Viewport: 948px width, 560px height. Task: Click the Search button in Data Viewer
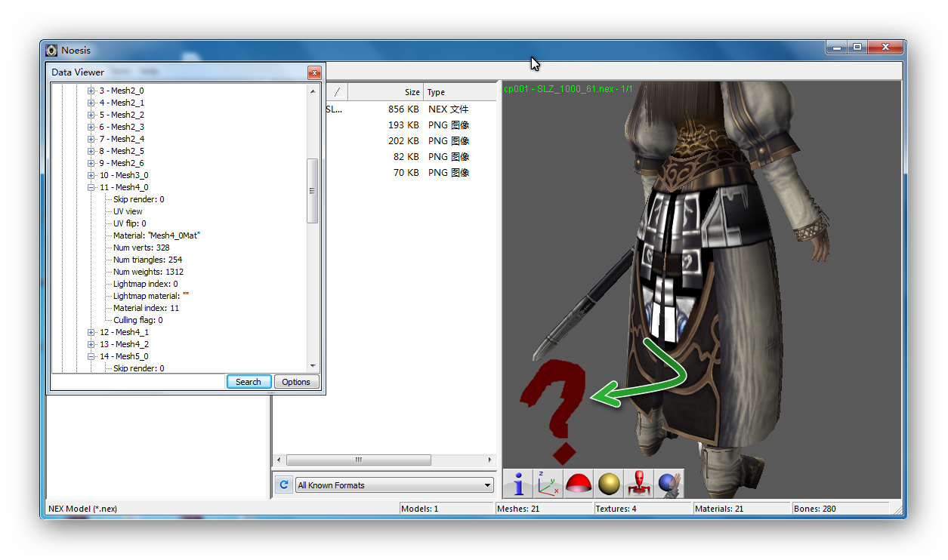point(249,382)
